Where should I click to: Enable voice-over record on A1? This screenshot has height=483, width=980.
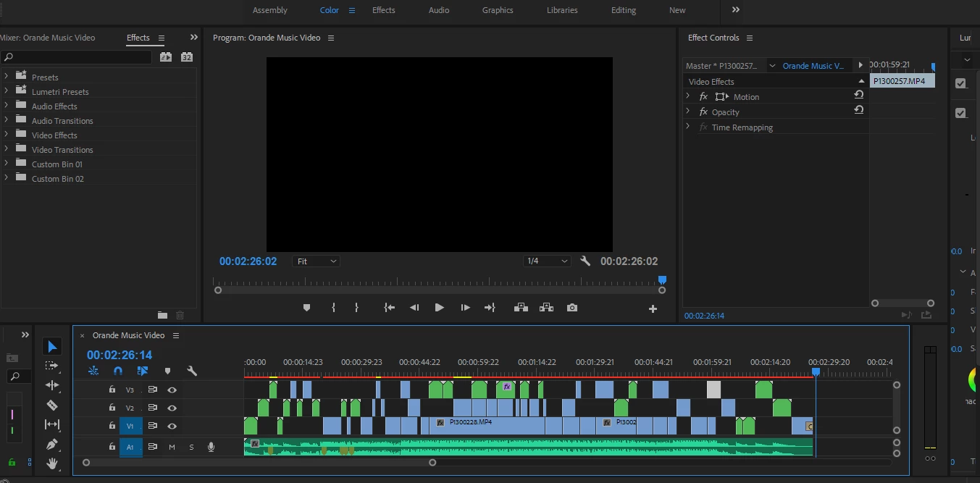pos(211,447)
